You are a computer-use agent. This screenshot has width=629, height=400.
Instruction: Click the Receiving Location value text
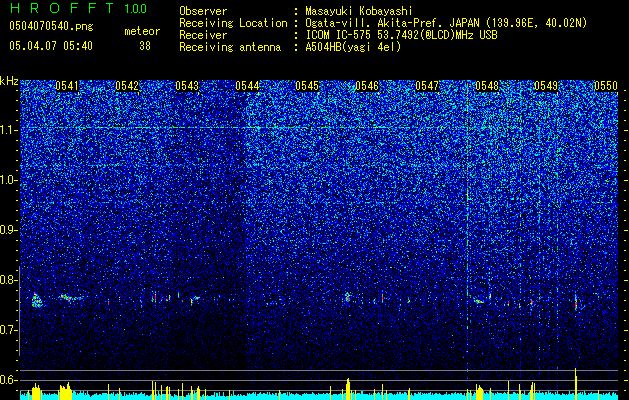point(446,23)
